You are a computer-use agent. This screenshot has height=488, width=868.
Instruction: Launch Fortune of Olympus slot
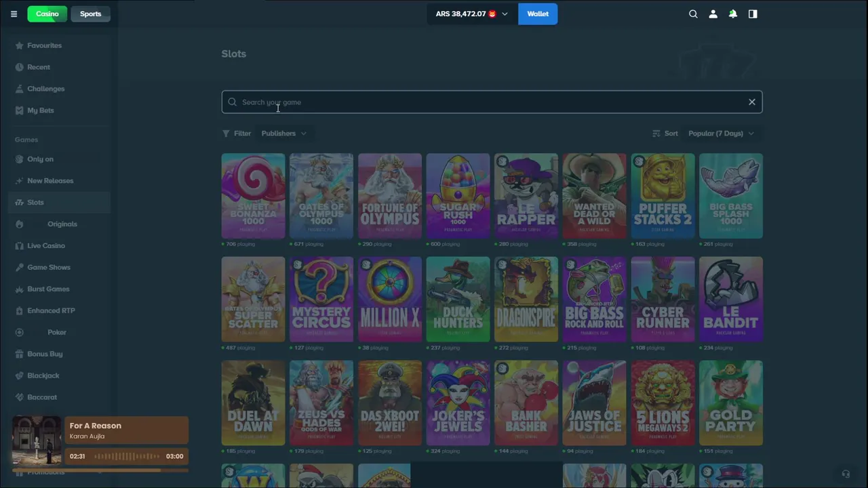[390, 196]
